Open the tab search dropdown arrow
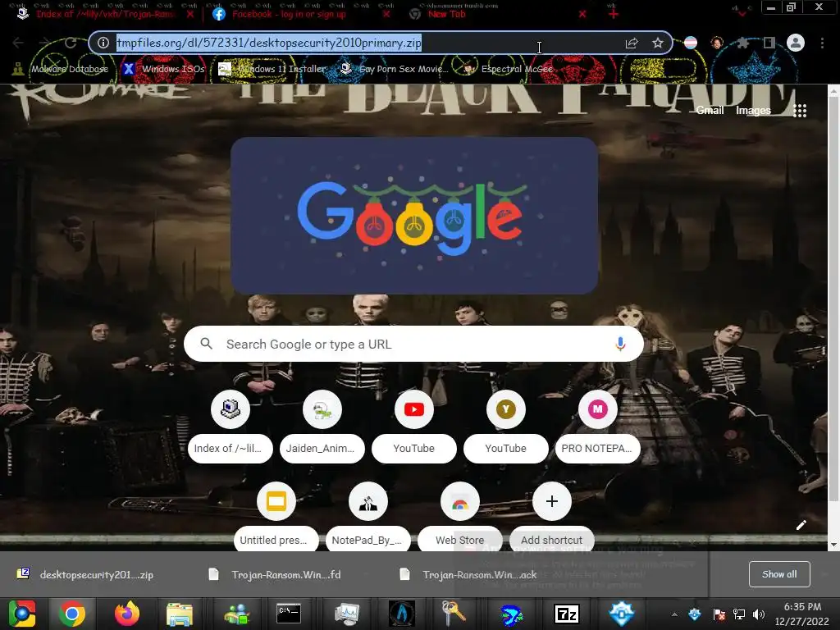Image resolution: width=840 pixels, height=630 pixels. coord(742,13)
